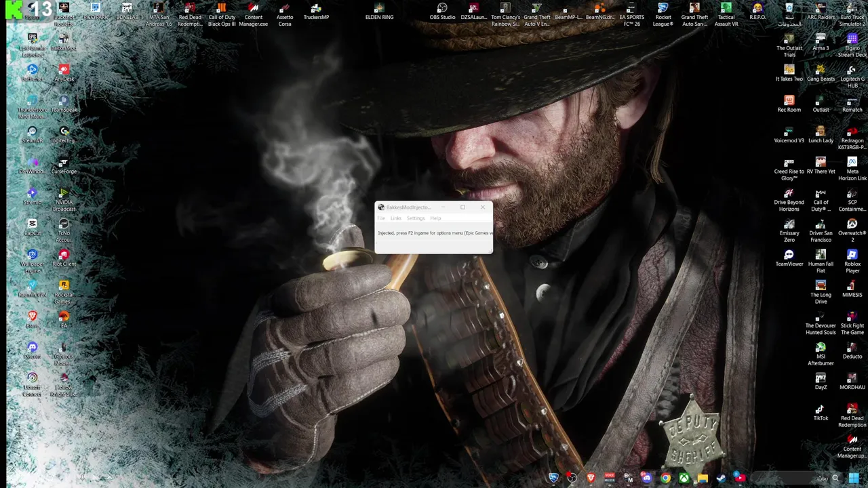Open the Settings menu in BakkesMod Injector
The width and height of the screenshot is (868, 488).
[416, 218]
